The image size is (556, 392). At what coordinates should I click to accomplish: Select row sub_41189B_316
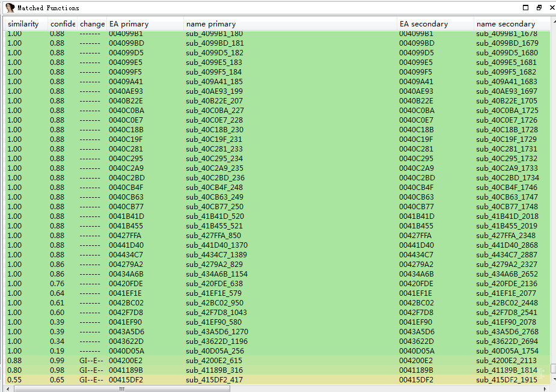tap(277, 370)
